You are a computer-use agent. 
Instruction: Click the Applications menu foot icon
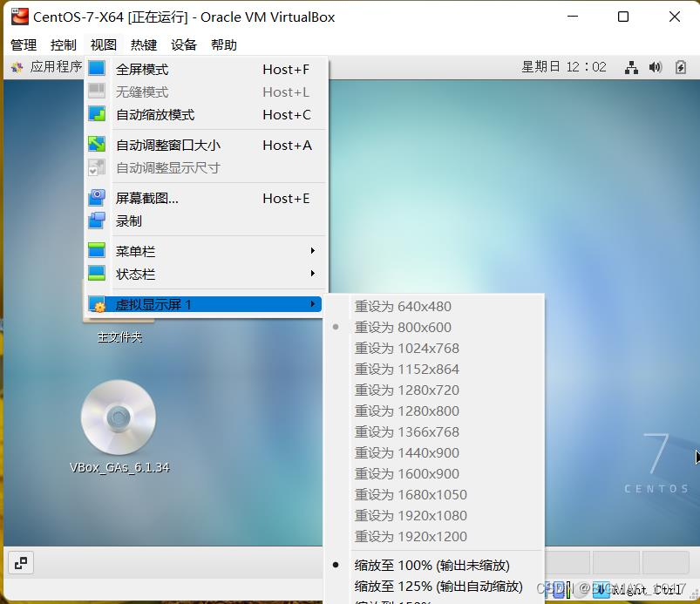(x=17, y=67)
